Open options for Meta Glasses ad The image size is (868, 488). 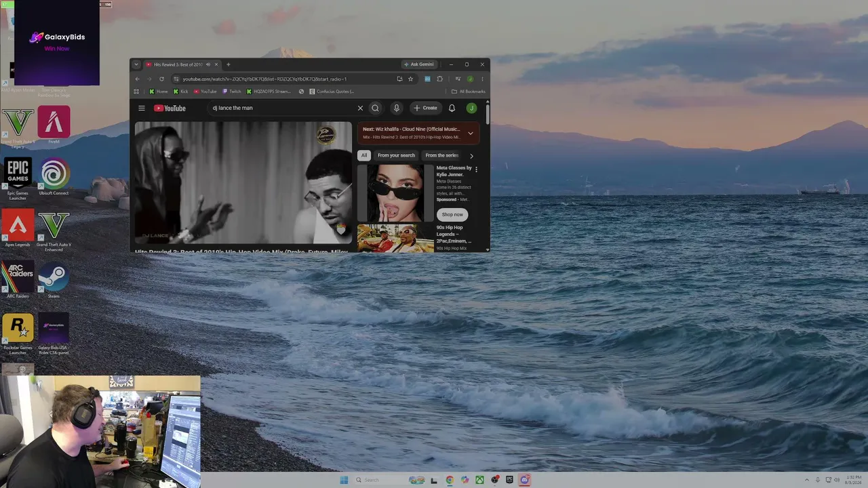click(476, 169)
